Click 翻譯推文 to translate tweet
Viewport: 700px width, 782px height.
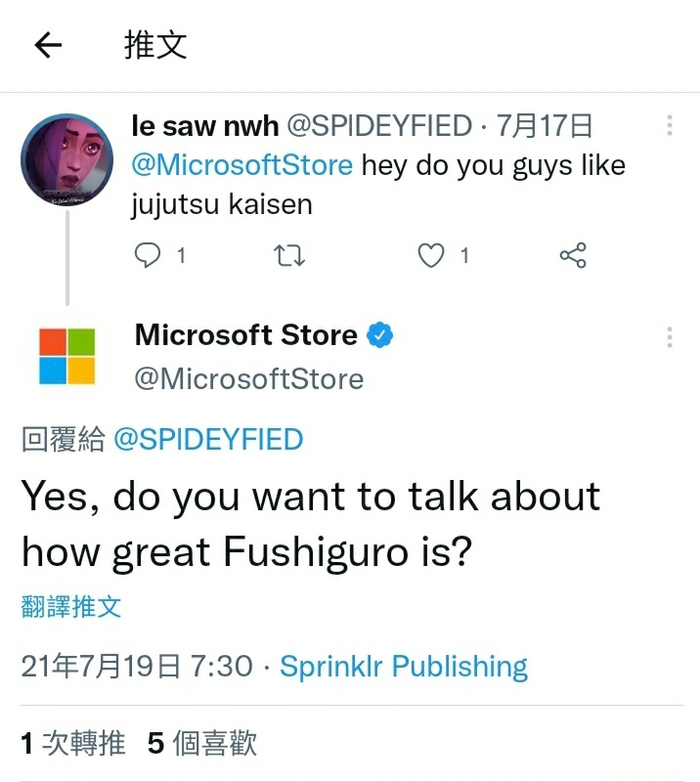[71, 607]
